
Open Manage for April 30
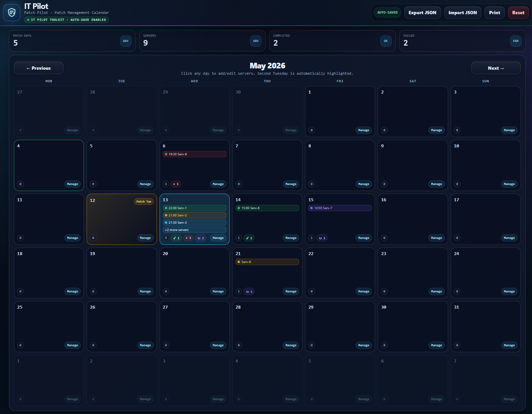coord(291,130)
